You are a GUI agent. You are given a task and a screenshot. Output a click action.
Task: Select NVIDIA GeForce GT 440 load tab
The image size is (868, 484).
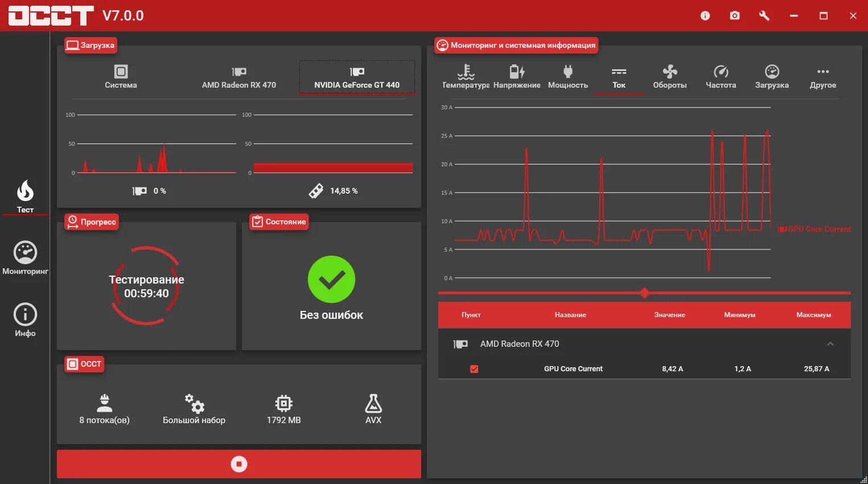357,77
